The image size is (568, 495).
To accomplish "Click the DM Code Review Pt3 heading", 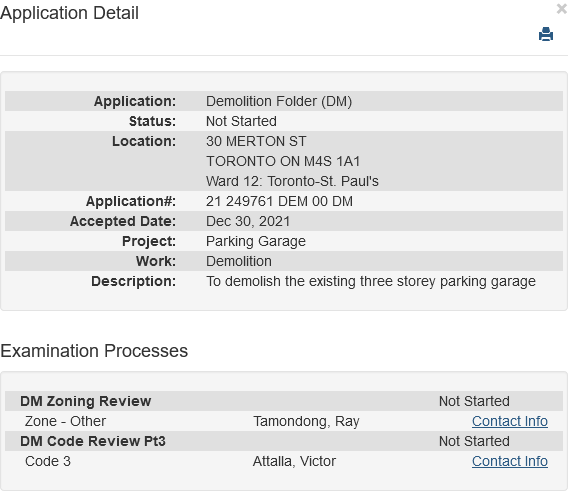I will click(x=93, y=441).
